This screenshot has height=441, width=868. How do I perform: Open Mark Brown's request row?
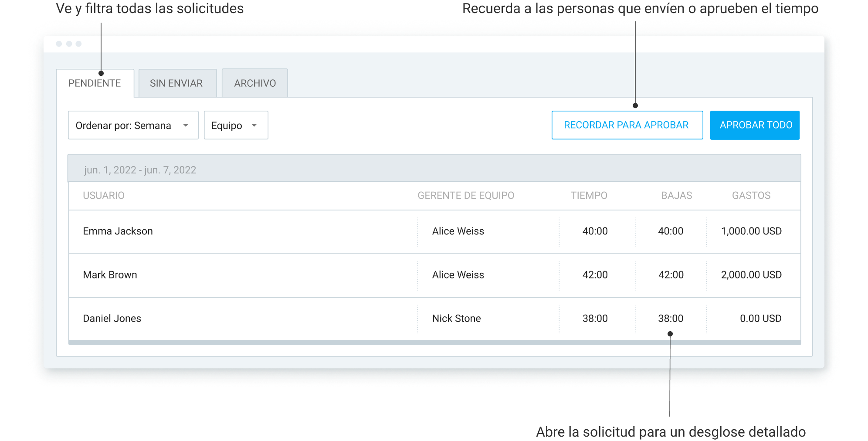110,275
